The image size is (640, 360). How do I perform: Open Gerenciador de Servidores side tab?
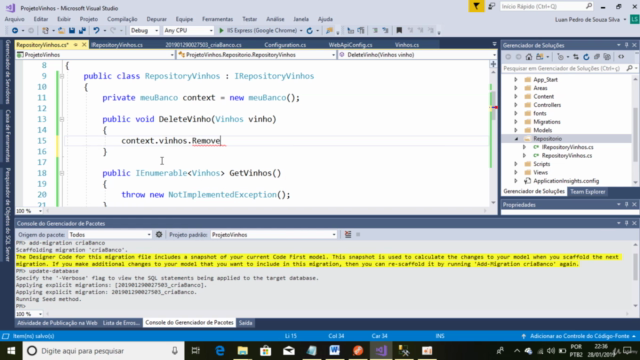(8, 72)
